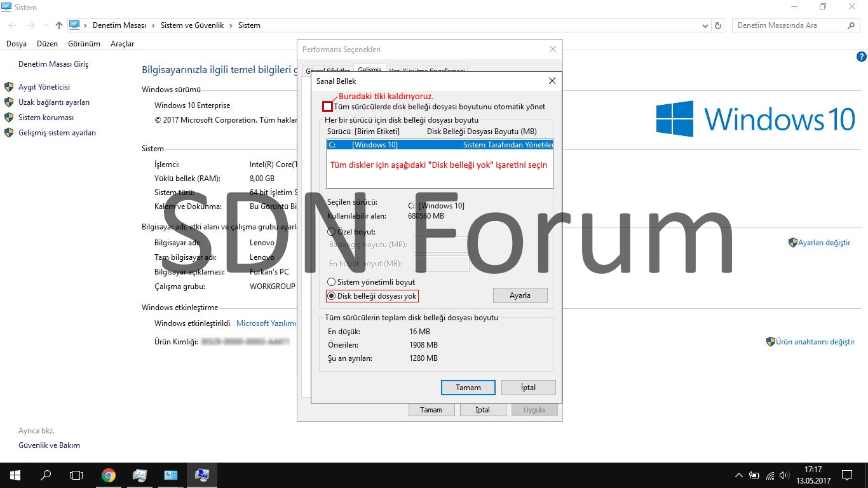
Task: Click Başlangıç boyutu input field
Action: pyautogui.click(x=442, y=245)
